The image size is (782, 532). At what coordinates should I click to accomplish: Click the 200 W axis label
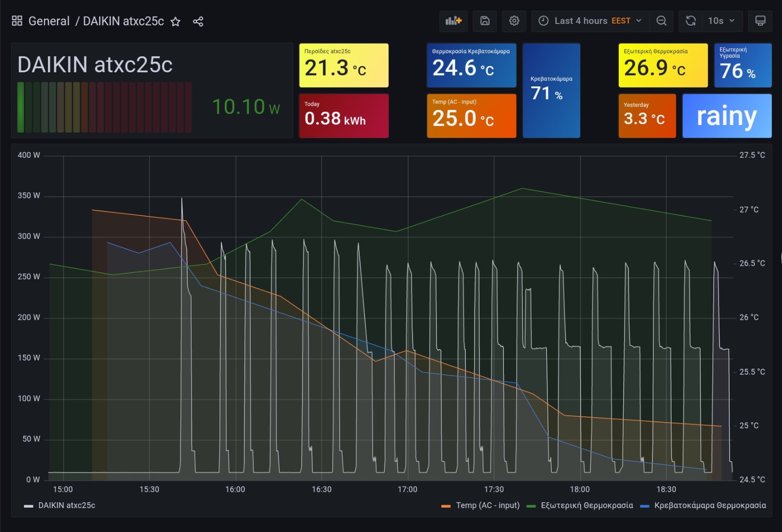[x=29, y=318]
